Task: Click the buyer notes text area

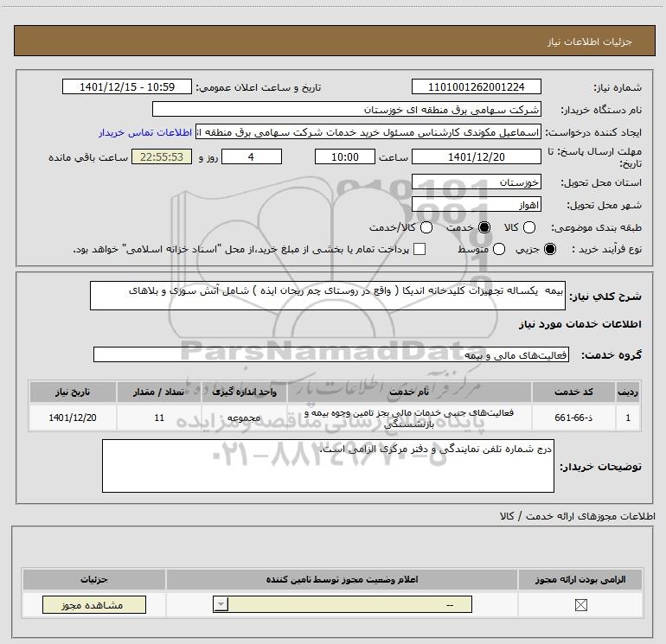Action: click(x=328, y=466)
